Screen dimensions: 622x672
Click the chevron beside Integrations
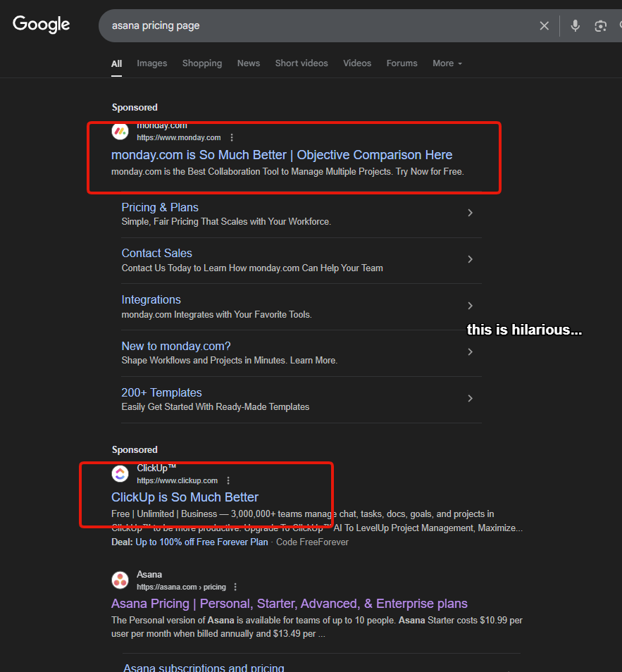click(x=470, y=306)
